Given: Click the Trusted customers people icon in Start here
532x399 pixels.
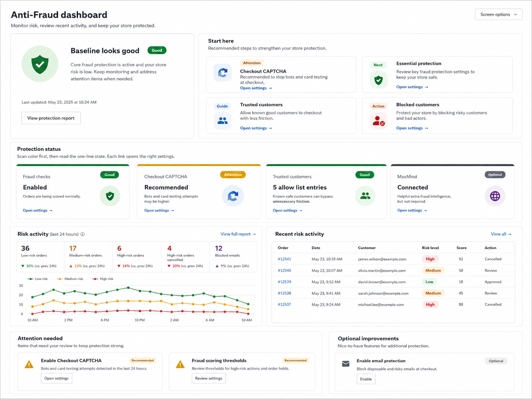Looking at the screenshot, I should coord(223,120).
